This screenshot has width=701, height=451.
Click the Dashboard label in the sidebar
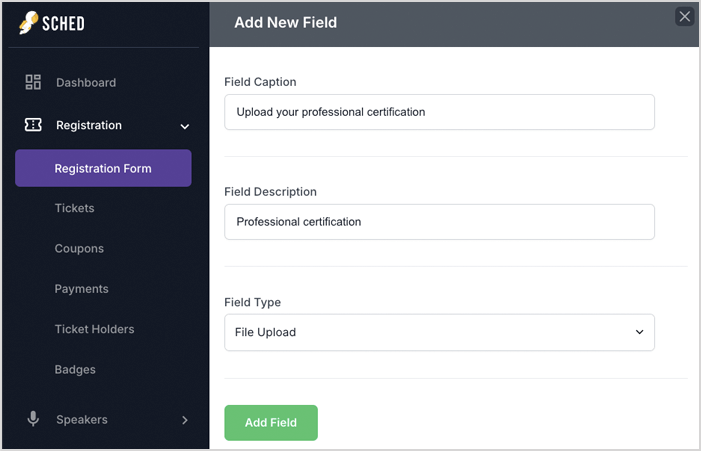(x=86, y=83)
